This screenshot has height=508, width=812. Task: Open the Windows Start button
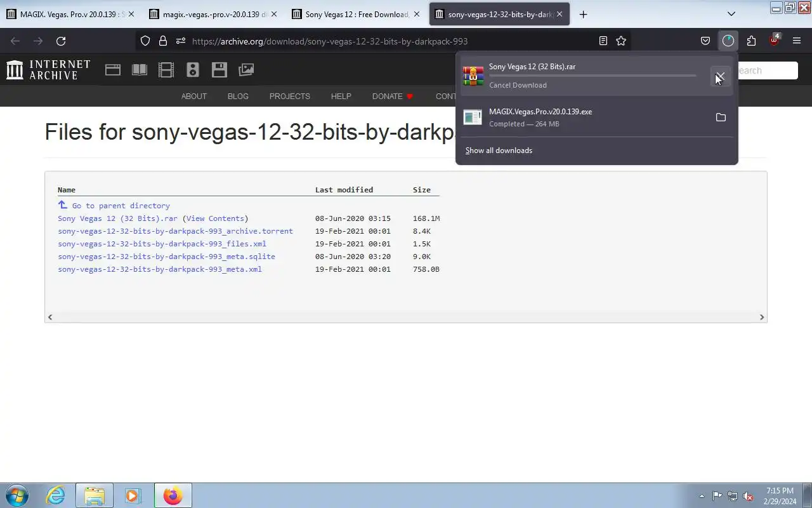17,495
